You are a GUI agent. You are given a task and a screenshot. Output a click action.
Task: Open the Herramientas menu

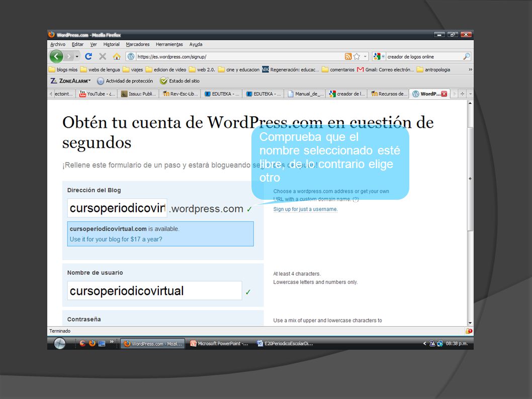169,44
